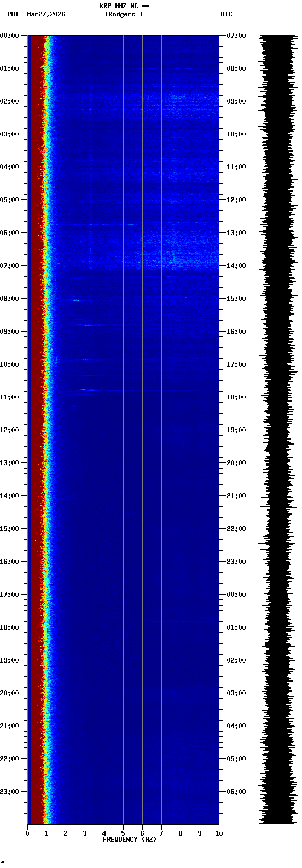The width and height of the screenshot is (302, 868).
Task: Click the 'PDT' timezone label
Action: tap(13, 14)
